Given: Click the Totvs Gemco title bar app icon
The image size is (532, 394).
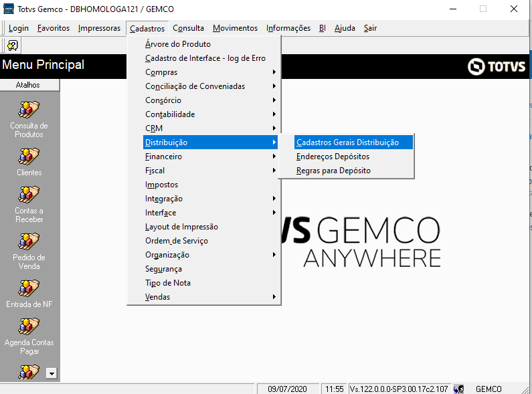Looking at the screenshot, I should pos(9,9).
